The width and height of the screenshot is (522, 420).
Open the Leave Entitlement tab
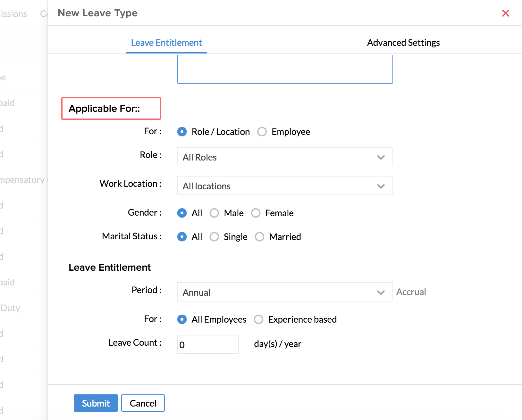[x=166, y=43]
